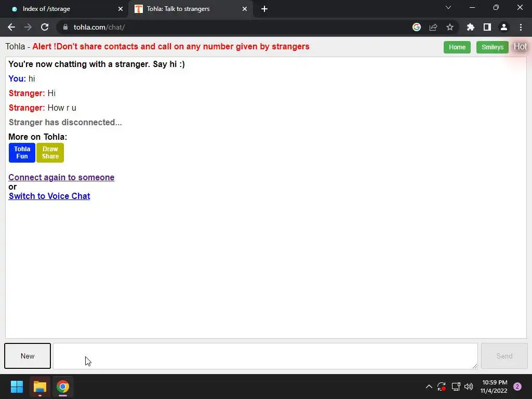Expand the tab search chevron

pyautogui.click(x=448, y=7)
